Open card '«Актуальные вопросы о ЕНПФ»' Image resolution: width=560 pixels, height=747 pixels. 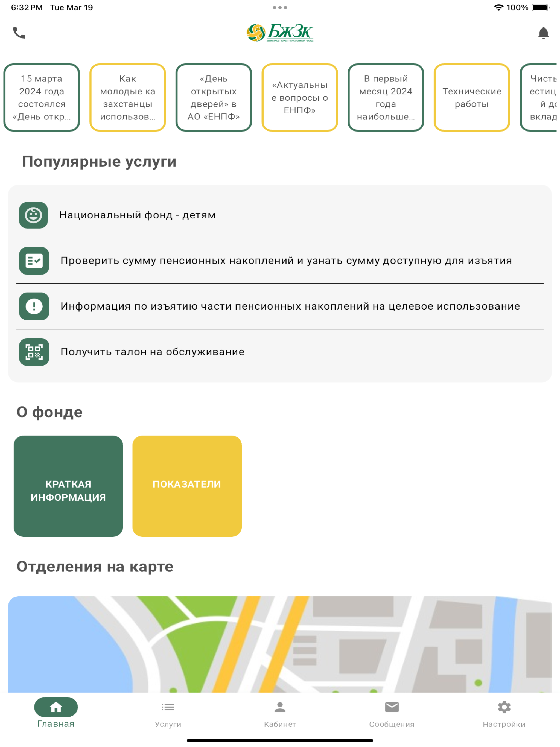click(x=300, y=97)
